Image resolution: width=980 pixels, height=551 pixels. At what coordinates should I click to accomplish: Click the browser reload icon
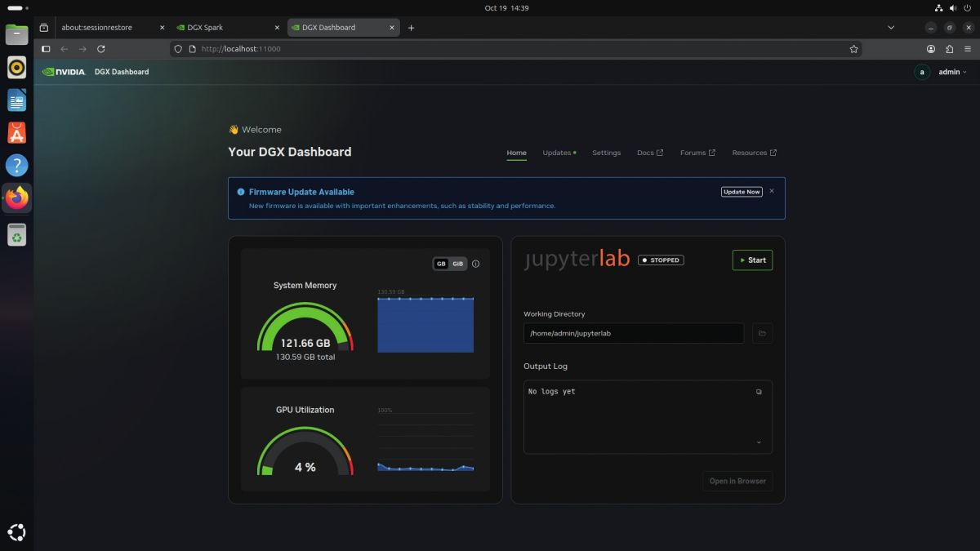click(101, 49)
